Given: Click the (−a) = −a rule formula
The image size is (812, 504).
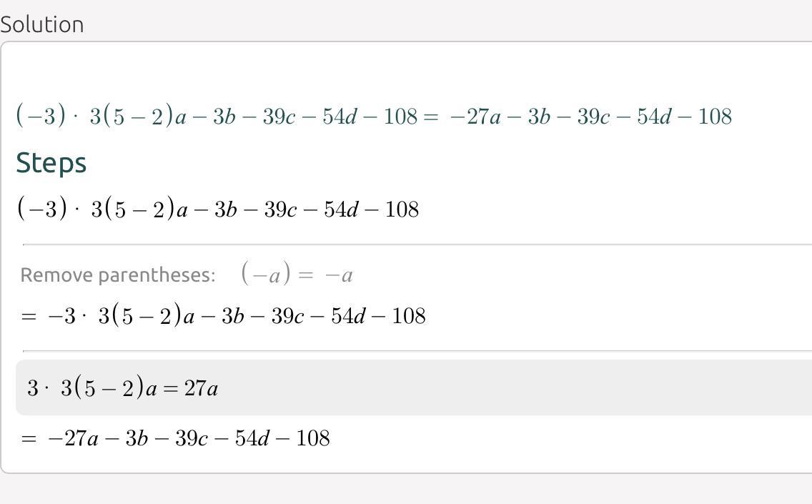Looking at the screenshot, I should (x=297, y=274).
